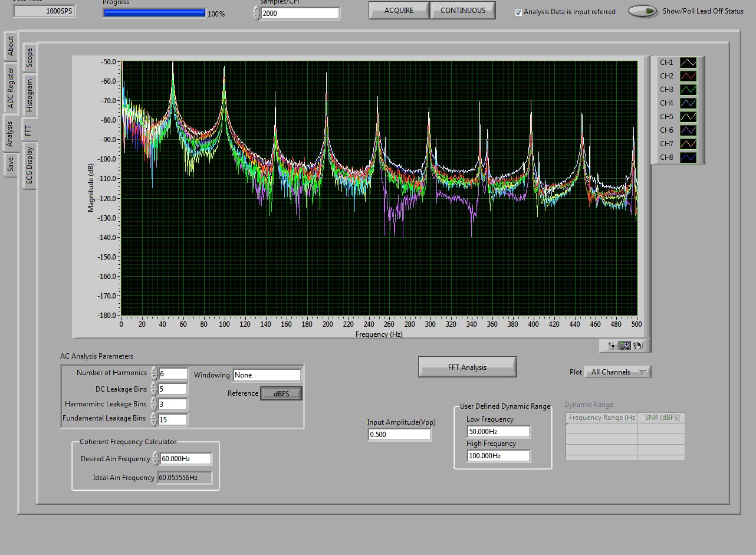Click the CH6 purple plot legend icon
The image size is (756, 555).
tap(688, 130)
